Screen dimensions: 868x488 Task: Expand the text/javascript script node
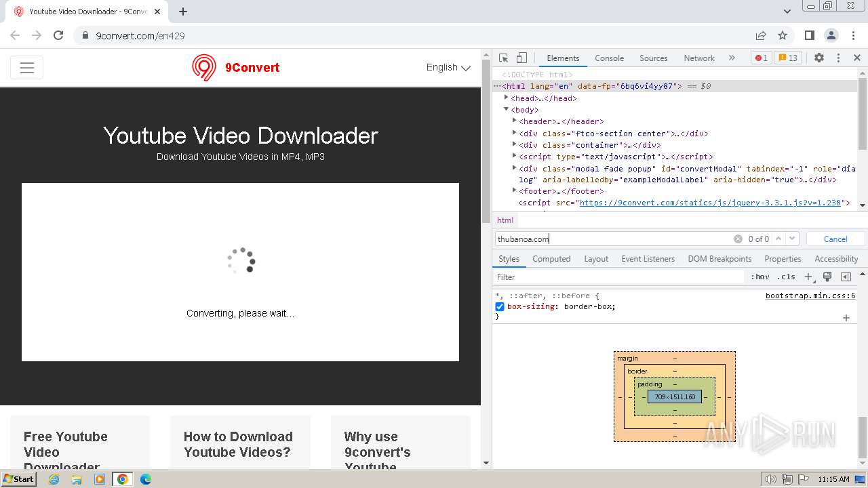click(514, 156)
